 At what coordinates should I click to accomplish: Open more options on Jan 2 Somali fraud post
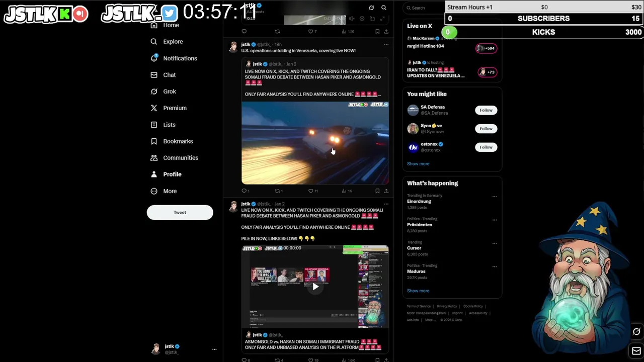[x=386, y=204]
